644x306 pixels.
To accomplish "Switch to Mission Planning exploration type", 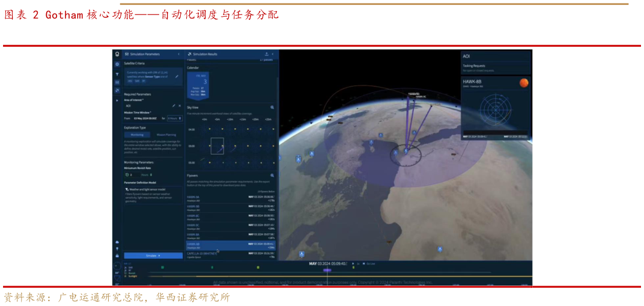I will [166, 135].
